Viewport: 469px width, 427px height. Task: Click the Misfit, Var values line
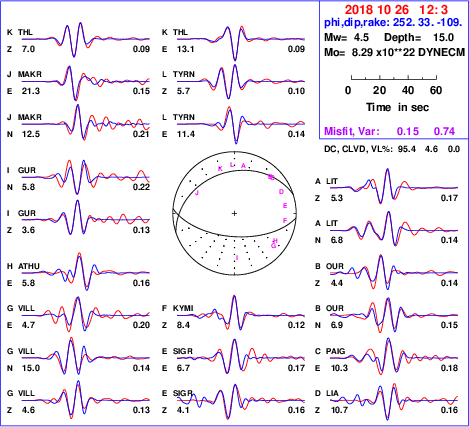pyautogui.click(x=390, y=131)
